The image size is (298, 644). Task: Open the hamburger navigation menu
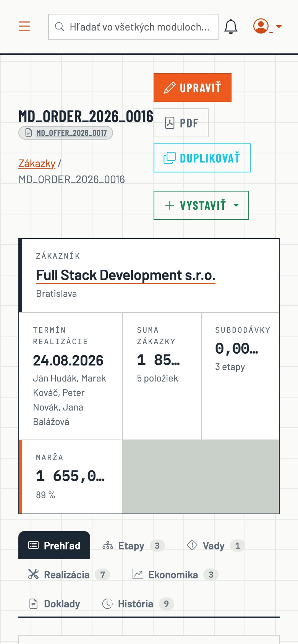tap(24, 26)
